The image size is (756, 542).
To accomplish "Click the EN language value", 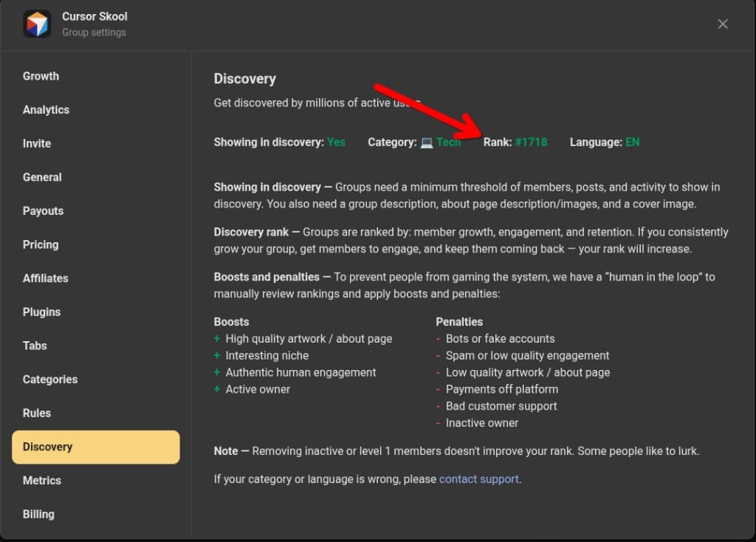I will click(631, 142).
